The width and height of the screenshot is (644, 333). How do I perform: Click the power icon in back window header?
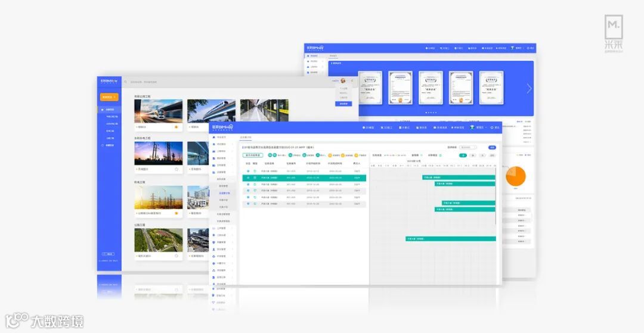point(528,48)
